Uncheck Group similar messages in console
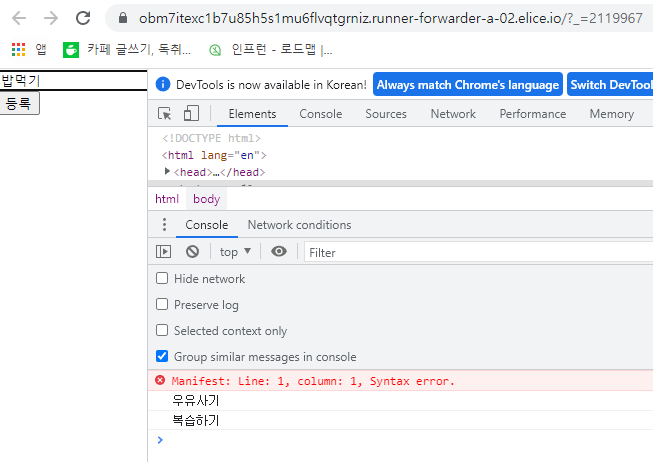This screenshot has width=653, height=462. coord(162,356)
